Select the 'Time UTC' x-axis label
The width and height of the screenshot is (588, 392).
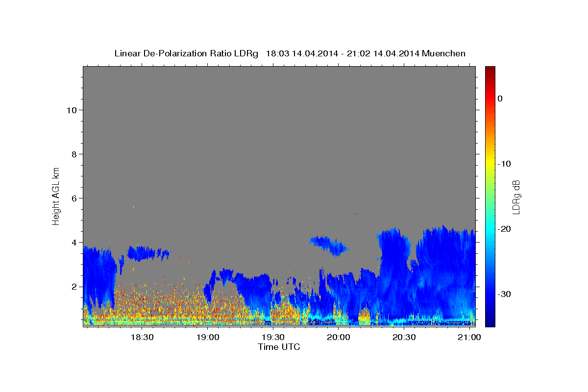279,347
